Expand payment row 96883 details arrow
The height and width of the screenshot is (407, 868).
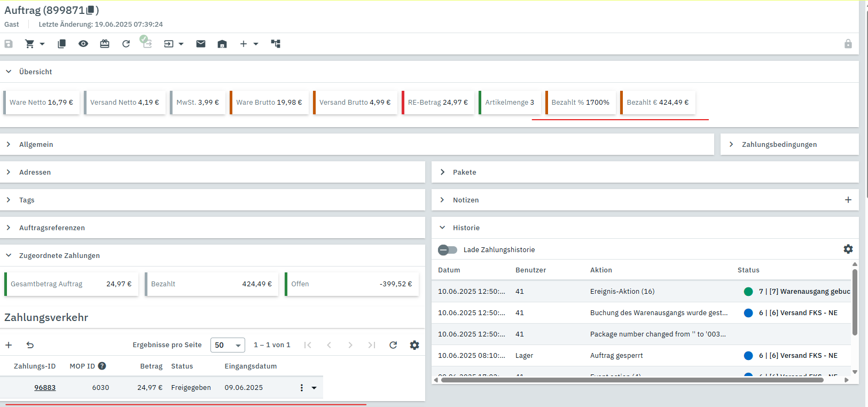314,388
